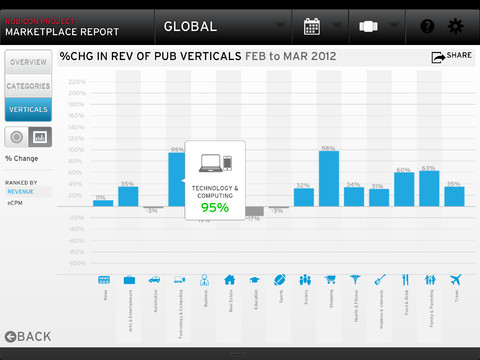Open settings gear icon
This screenshot has height=360, width=480.
(x=455, y=26)
